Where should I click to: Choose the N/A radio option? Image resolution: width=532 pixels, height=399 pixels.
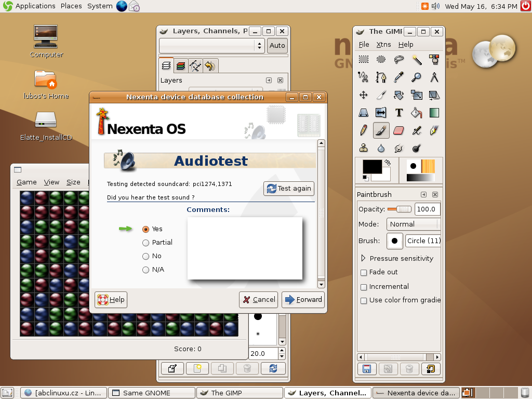click(146, 270)
